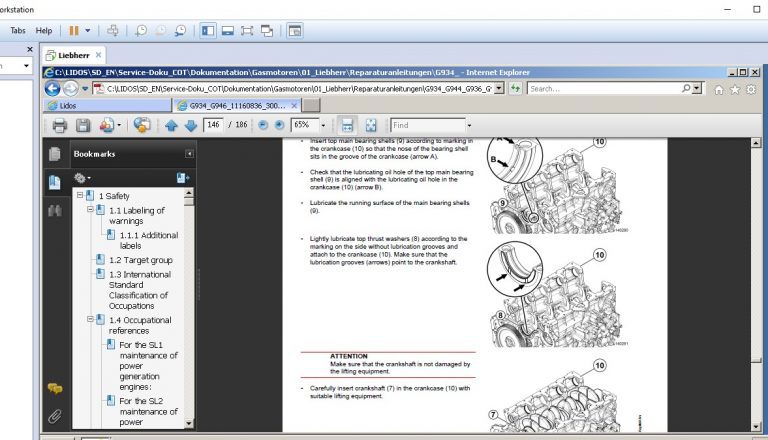This screenshot has width=768, height=440.
Task: Toggle bookmarks panel icon
Action: click(55, 182)
